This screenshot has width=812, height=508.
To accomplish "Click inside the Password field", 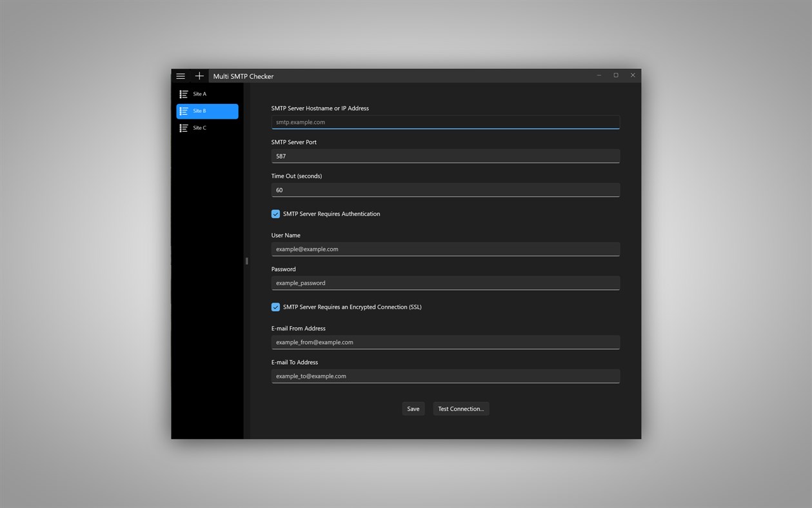I will [x=445, y=283].
